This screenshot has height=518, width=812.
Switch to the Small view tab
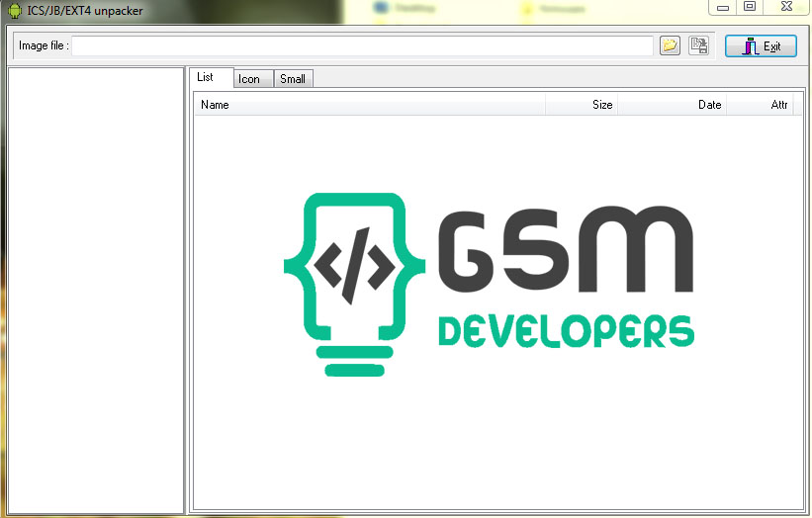[293, 79]
